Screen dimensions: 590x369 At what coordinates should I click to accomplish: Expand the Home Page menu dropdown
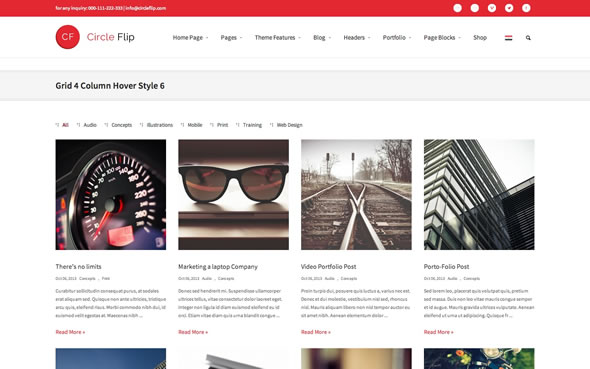pos(190,38)
